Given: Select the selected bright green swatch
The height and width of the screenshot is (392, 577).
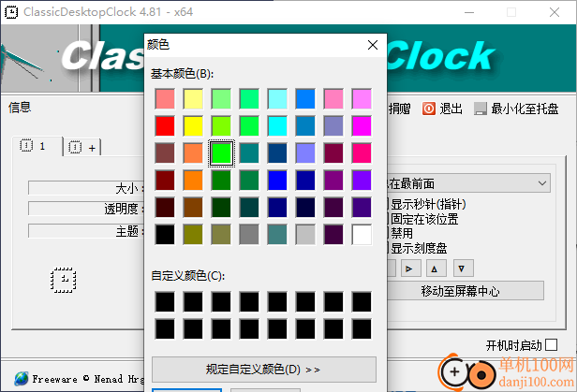Looking at the screenshot, I should (x=221, y=153).
